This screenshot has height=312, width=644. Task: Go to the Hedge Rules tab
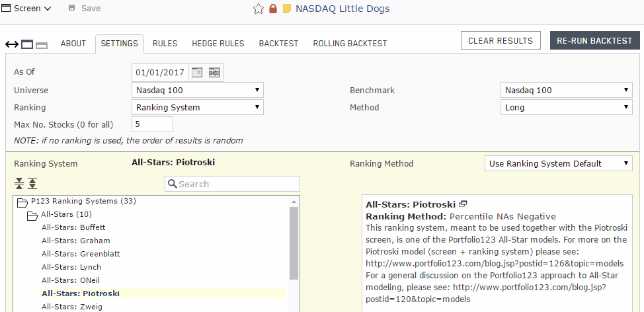(218, 44)
